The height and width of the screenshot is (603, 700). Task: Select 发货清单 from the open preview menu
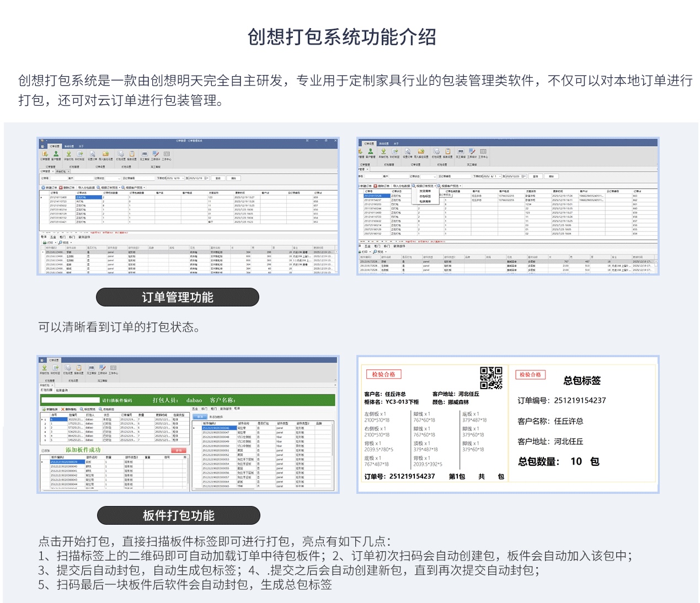click(425, 191)
